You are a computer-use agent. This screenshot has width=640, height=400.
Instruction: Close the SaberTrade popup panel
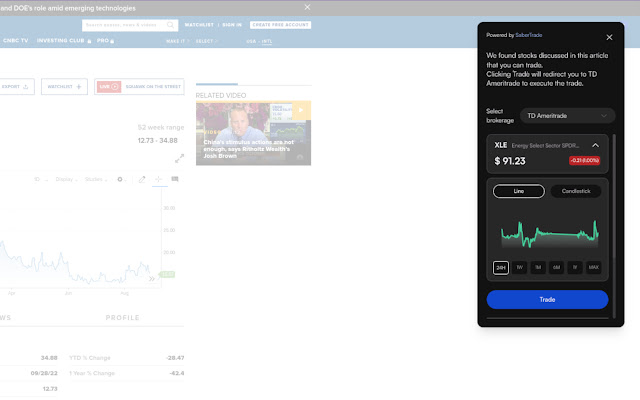pos(610,36)
